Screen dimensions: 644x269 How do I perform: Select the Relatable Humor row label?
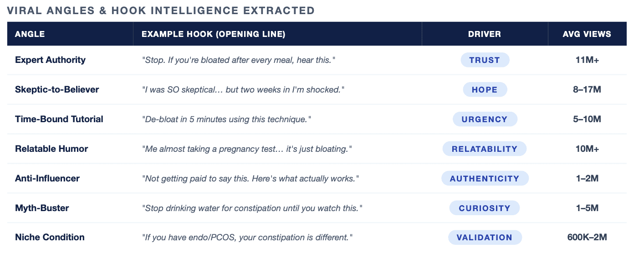51,149
